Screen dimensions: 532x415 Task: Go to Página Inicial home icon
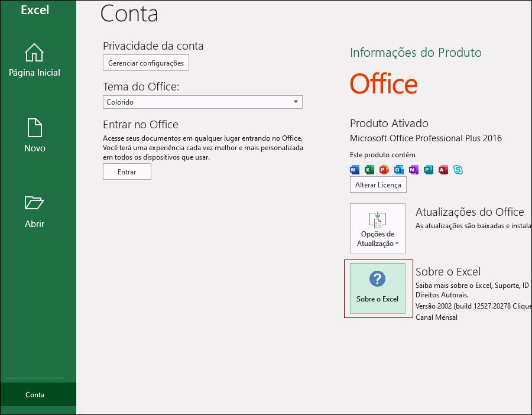point(34,53)
